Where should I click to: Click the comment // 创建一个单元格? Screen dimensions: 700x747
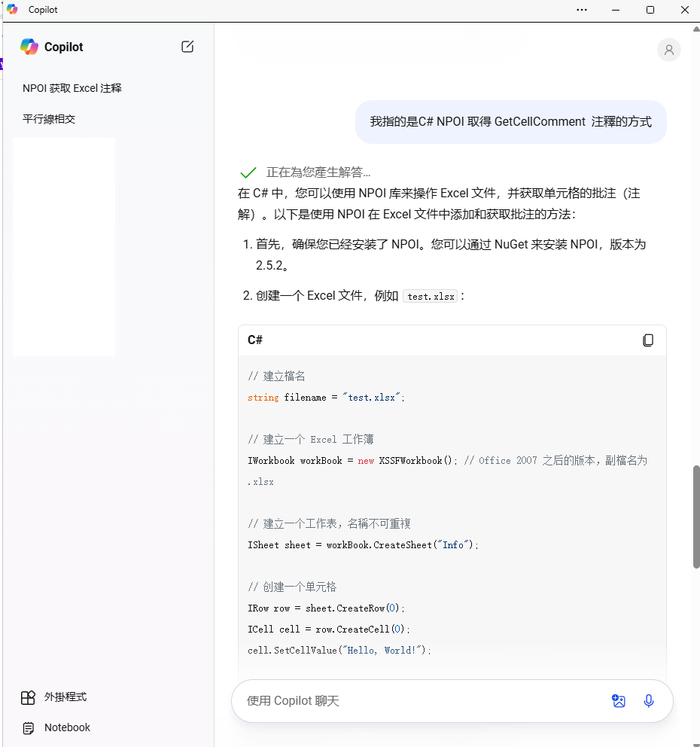tap(292, 587)
